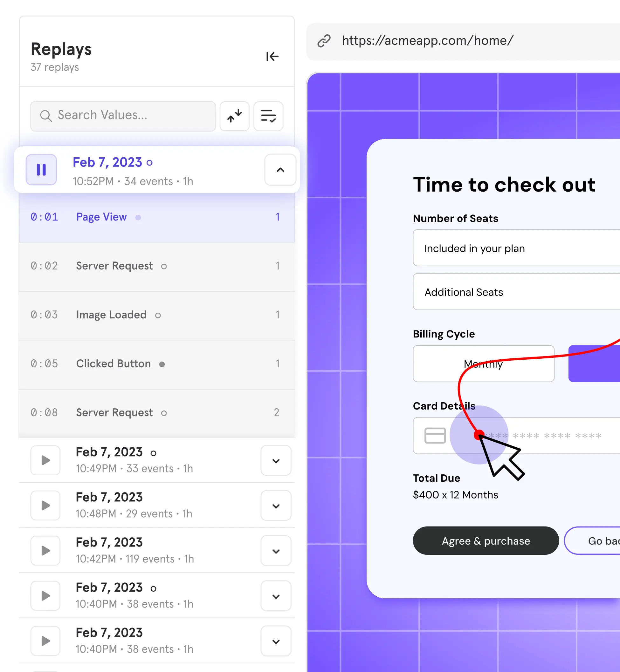620x672 pixels.
Task: Expand the 10:42PM replay details
Action: 276,551
